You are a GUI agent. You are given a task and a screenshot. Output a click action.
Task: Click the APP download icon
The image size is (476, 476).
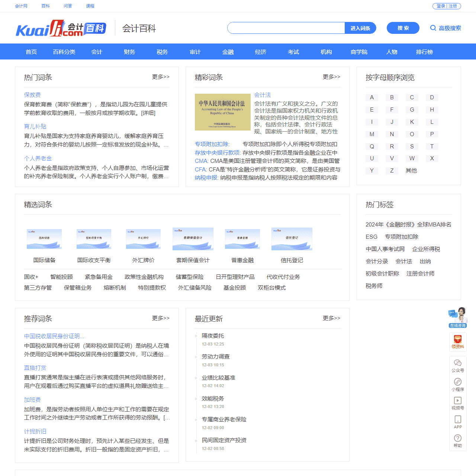[x=458, y=420]
